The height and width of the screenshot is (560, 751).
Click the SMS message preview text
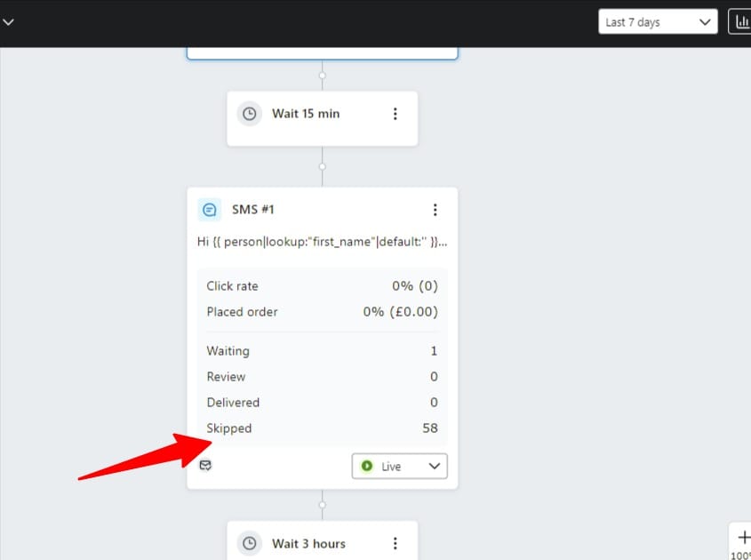tap(322, 241)
